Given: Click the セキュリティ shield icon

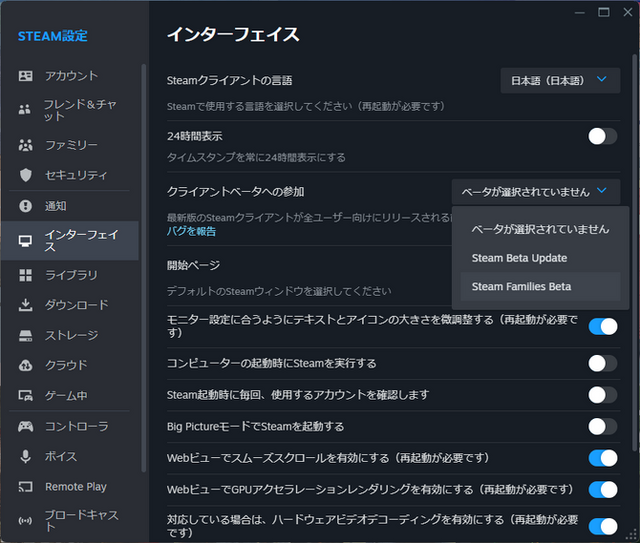Looking at the screenshot, I should click(x=26, y=175).
